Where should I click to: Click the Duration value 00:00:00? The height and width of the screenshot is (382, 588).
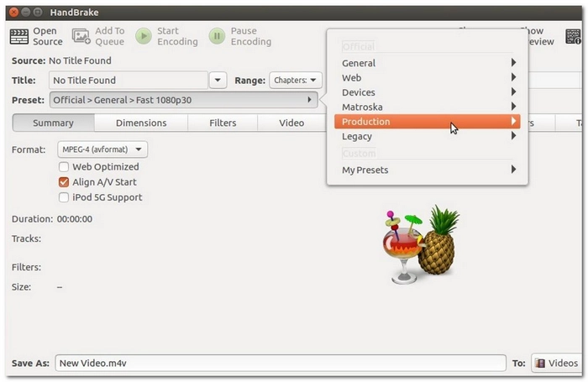tap(74, 219)
